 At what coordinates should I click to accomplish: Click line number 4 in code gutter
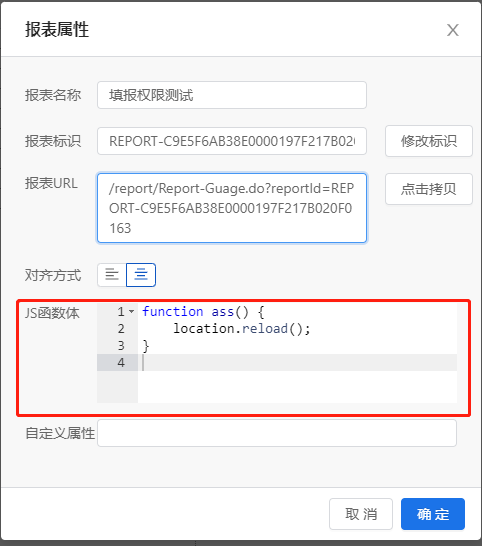coord(121,362)
